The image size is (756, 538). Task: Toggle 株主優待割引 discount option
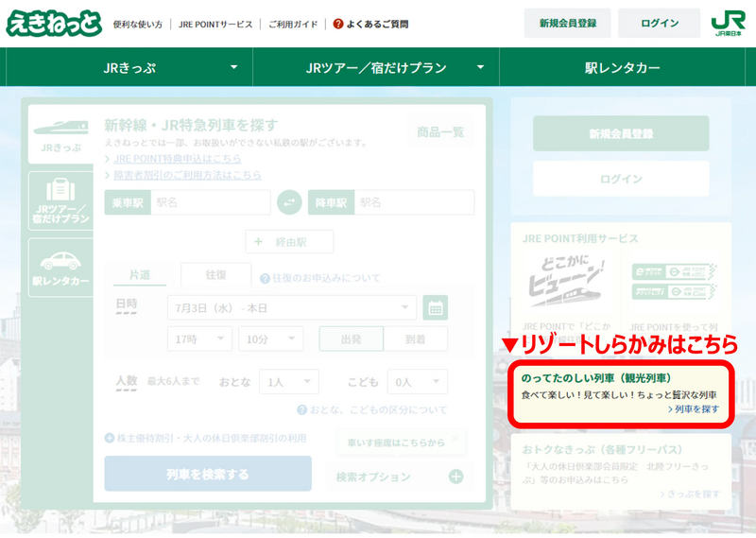tap(110, 439)
